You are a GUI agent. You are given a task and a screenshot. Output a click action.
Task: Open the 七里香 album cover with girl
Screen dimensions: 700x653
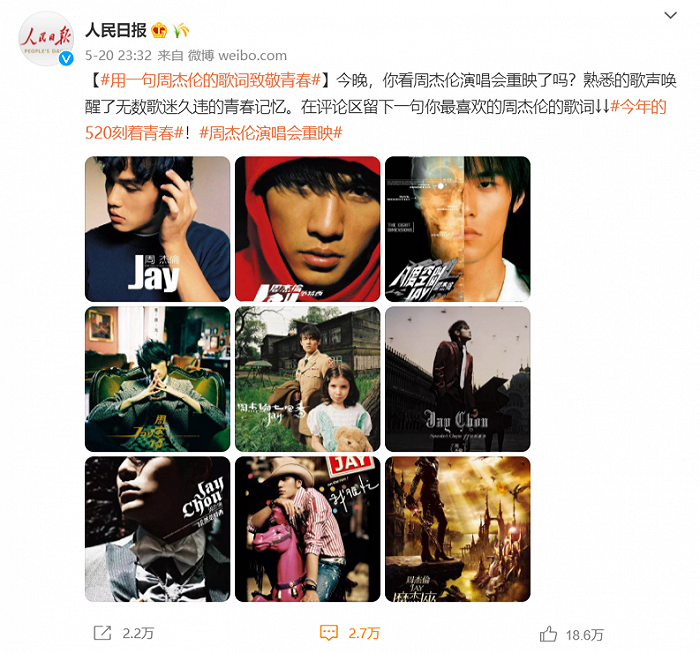308,379
